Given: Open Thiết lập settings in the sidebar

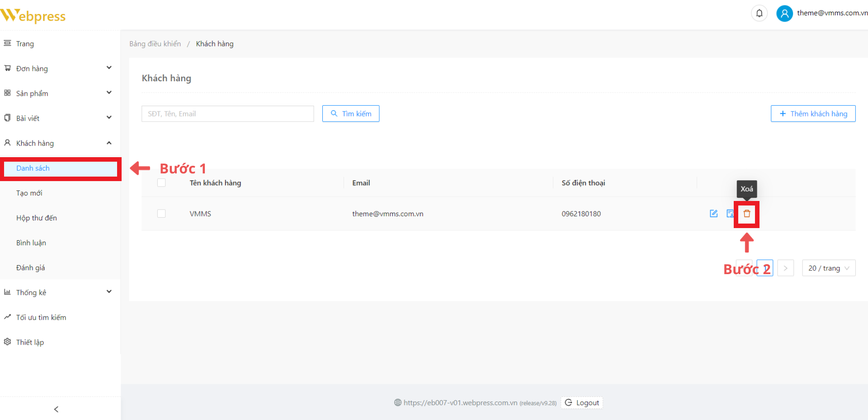Looking at the screenshot, I should point(30,342).
